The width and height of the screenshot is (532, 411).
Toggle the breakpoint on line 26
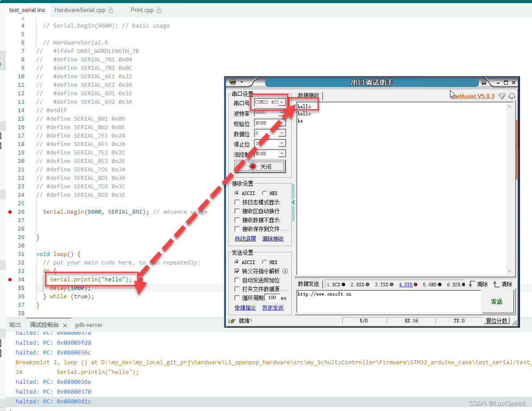pos(10,212)
